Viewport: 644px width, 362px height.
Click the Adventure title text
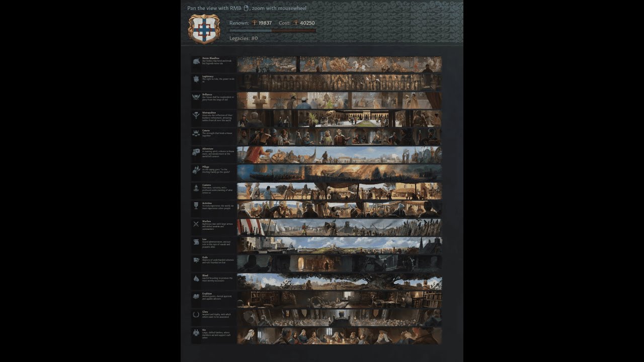[208, 149]
